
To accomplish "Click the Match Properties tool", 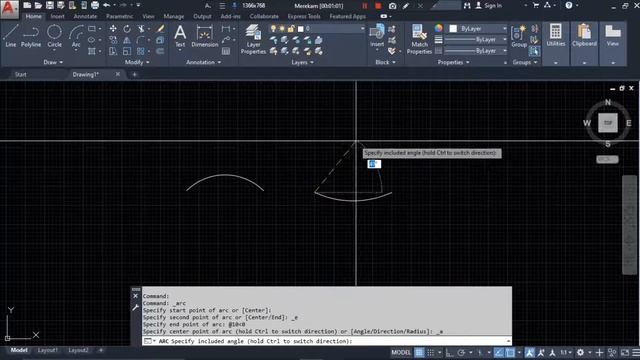I will pos(419,39).
